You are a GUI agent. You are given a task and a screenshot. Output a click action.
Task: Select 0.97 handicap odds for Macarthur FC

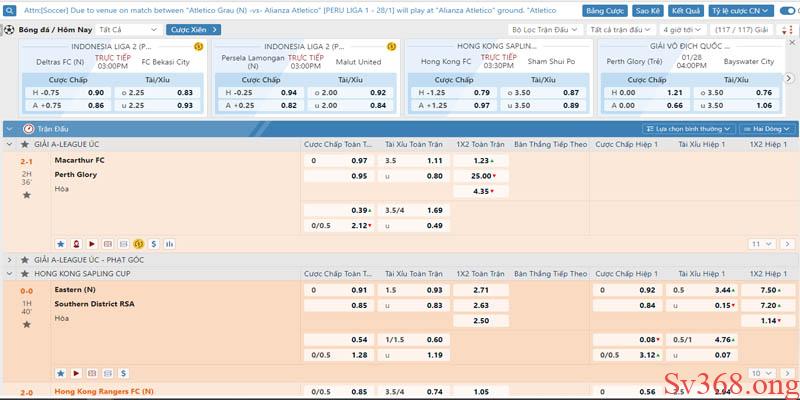(x=359, y=160)
